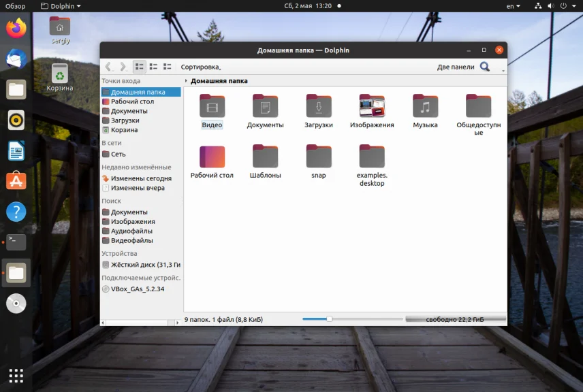Open the Загрузки folder in file view
The height and width of the screenshot is (392, 583).
pos(318,107)
